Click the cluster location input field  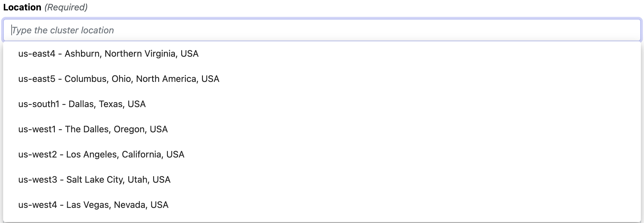[x=321, y=30]
